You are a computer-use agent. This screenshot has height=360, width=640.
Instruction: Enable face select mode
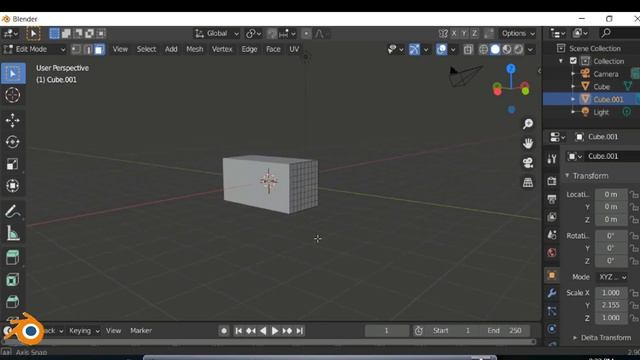click(99, 49)
